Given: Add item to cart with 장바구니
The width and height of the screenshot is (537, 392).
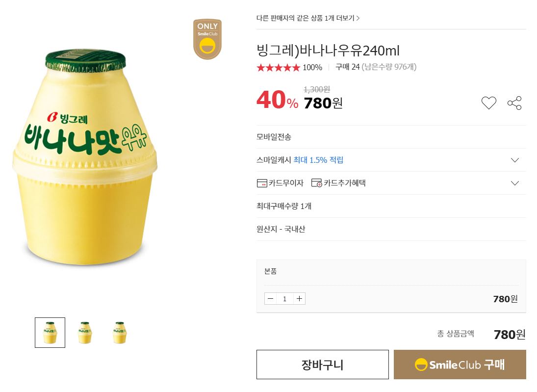Looking at the screenshot, I should tap(322, 365).
